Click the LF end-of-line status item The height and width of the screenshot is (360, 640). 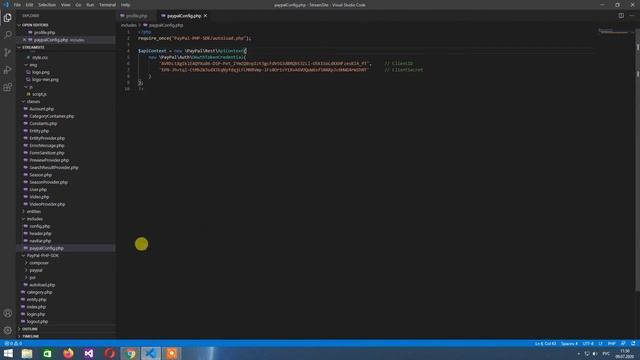600,344
